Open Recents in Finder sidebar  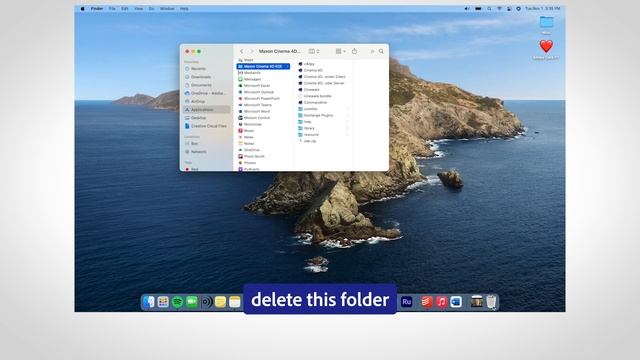pyautogui.click(x=198, y=69)
